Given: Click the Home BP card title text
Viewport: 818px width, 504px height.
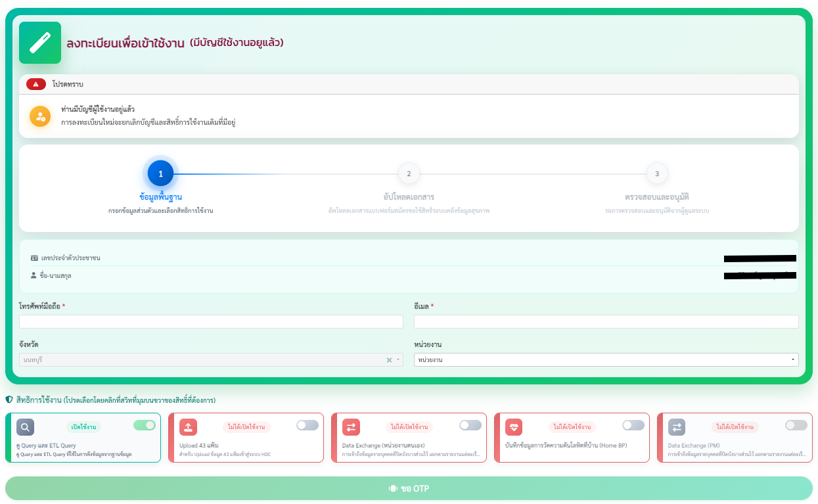Looking at the screenshot, I should [x=566, y=446].
